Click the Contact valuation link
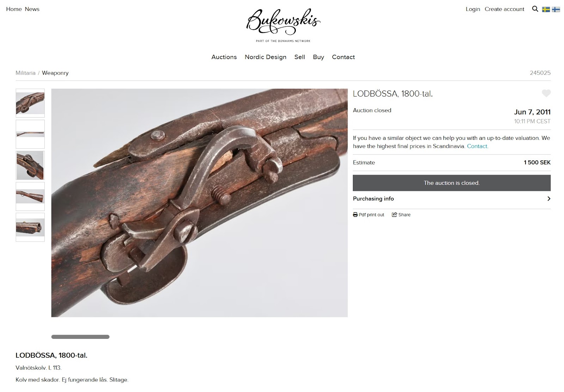 tap(477, 146)
